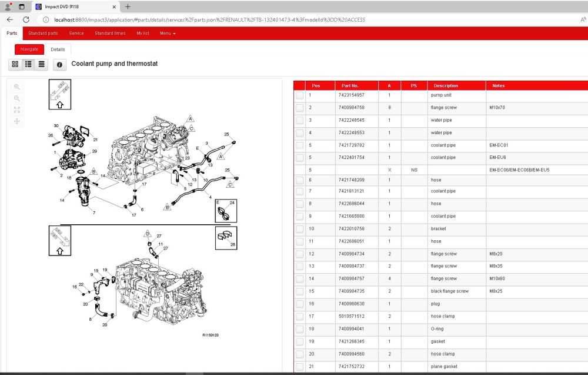
Task: Tick the checkbox for part 7422248545
Action: click(299, 121)
